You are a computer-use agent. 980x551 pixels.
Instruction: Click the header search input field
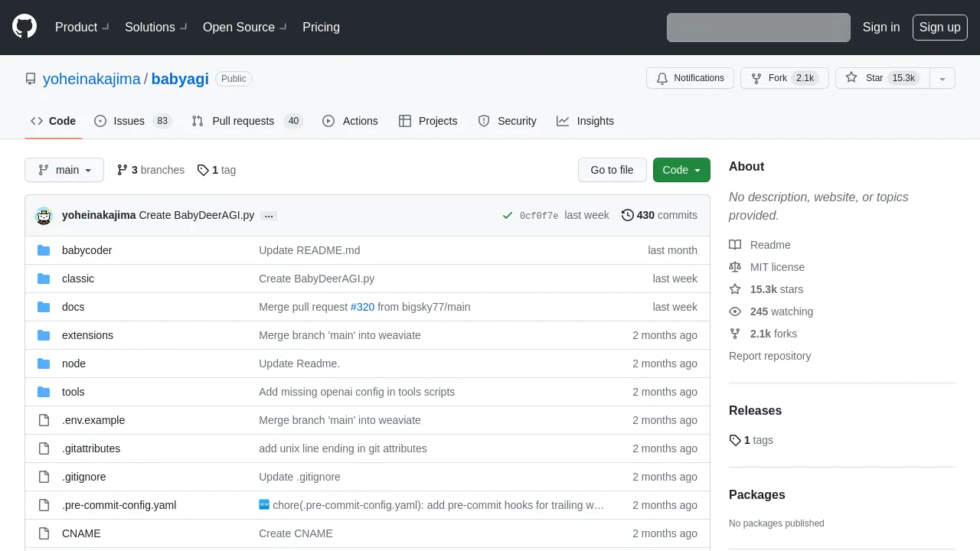pyautogui.click(x=759, y=28)
